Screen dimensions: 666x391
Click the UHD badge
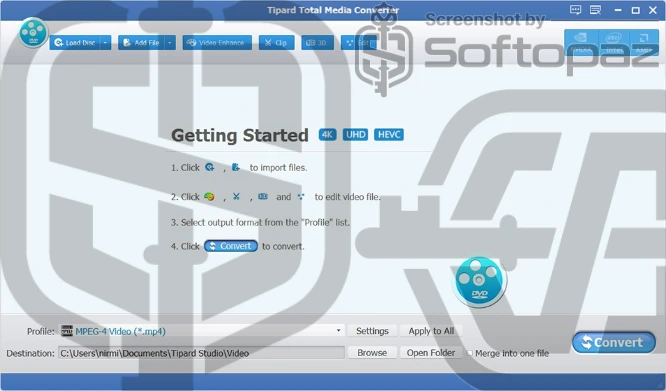(356, 135)
